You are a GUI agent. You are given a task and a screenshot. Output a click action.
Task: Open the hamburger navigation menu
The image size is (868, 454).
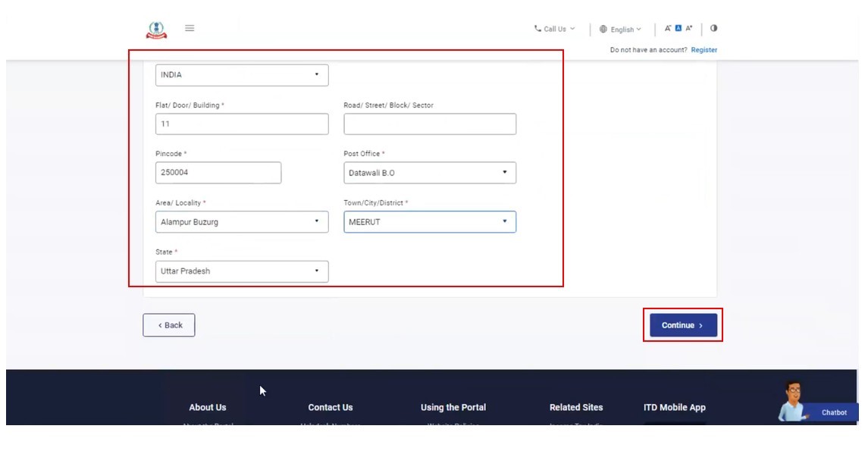pos(190,29)
